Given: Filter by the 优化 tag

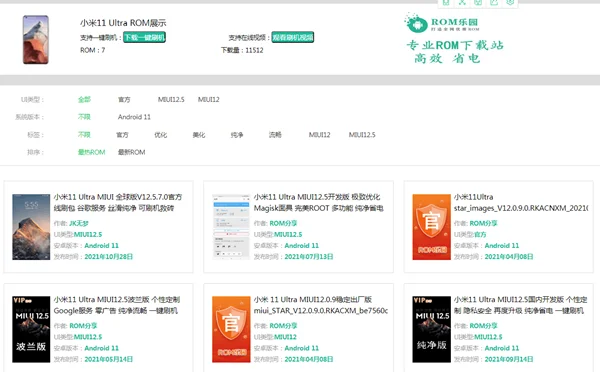Looking at the screenshot, I should (161, 135).
